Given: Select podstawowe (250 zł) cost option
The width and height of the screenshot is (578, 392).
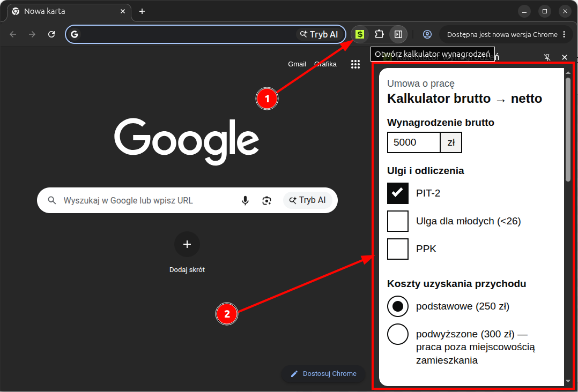Looking at the screenshot, I should click(x=397, y=306).
